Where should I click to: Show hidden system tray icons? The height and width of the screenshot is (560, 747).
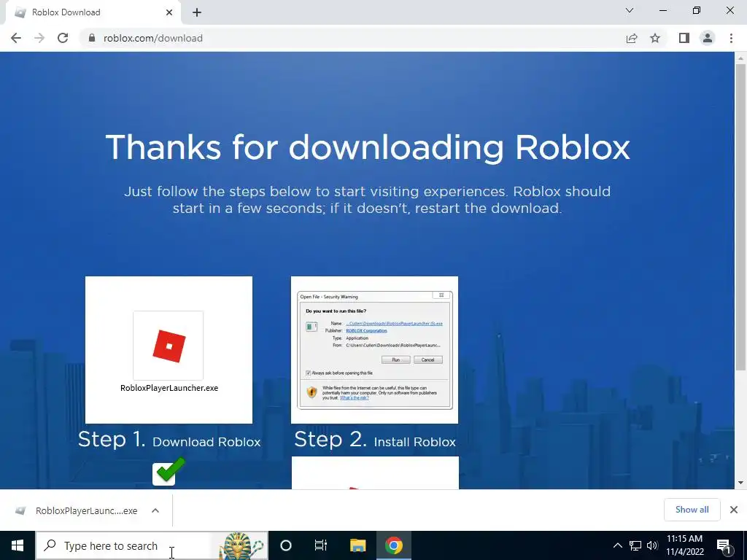[x=617, y=545]
